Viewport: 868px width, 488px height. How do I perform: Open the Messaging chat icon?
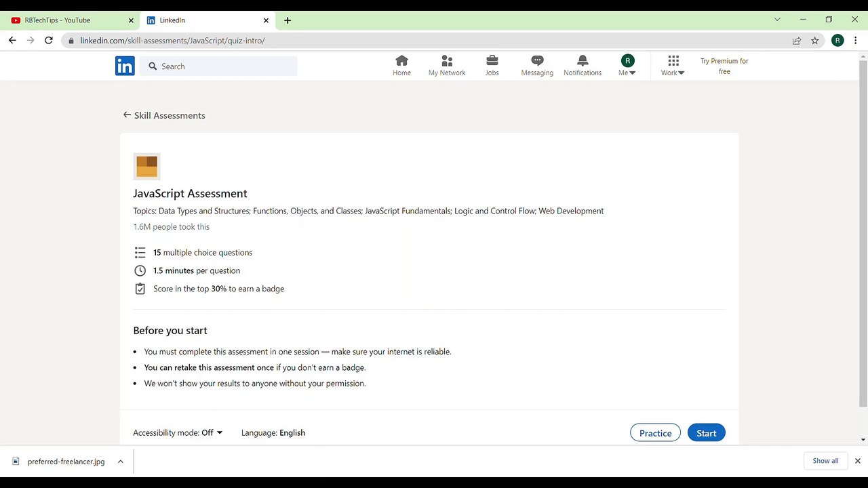coord(537,61)
